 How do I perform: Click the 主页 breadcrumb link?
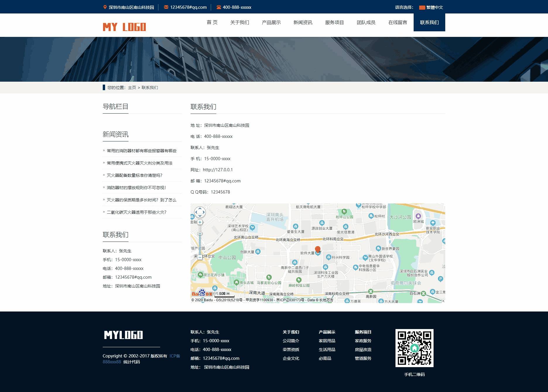[131, 88]
